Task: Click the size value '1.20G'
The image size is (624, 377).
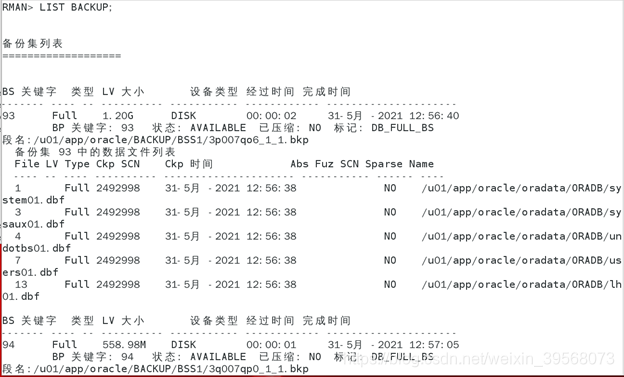Action: click(x=118, y=116)
